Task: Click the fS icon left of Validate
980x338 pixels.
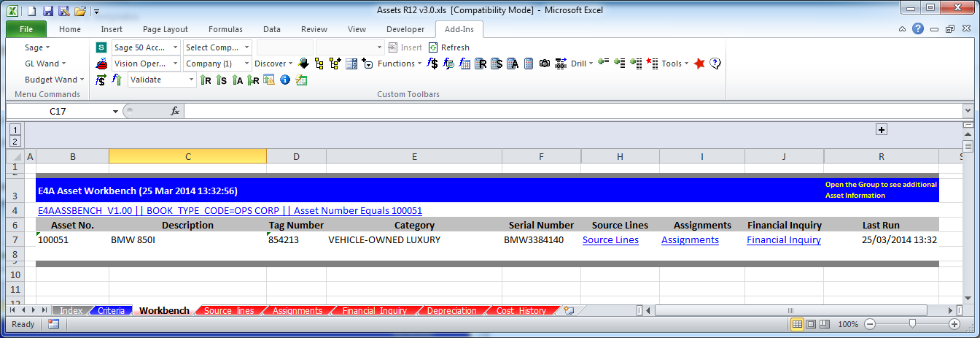Action: pyautogui.click(x=101, y=80)
